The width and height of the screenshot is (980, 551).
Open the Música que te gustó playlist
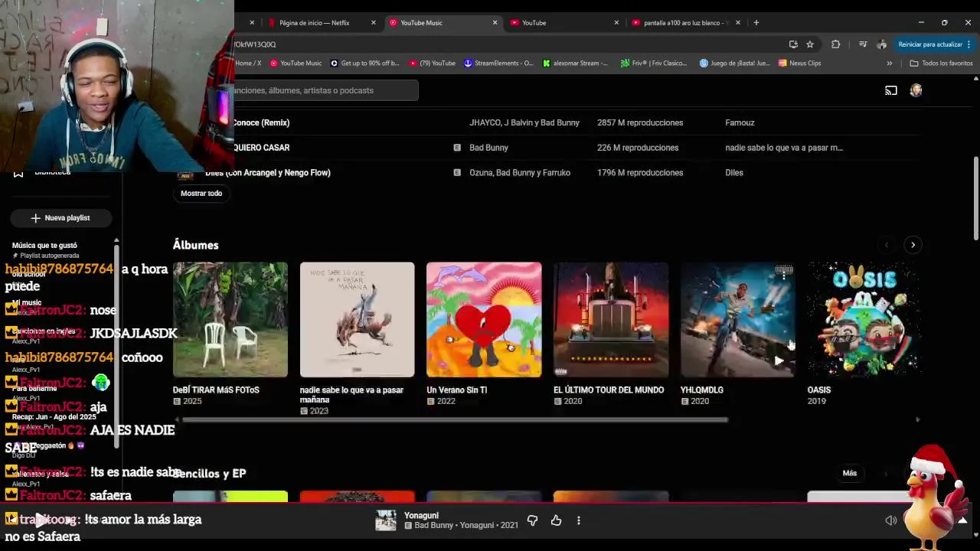pos(44,246)
